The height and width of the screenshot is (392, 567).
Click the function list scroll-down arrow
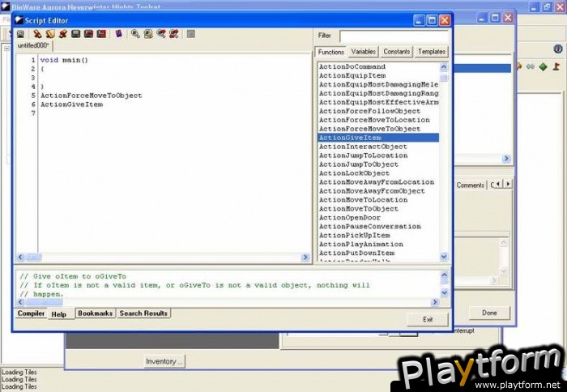tap(444, 257)
